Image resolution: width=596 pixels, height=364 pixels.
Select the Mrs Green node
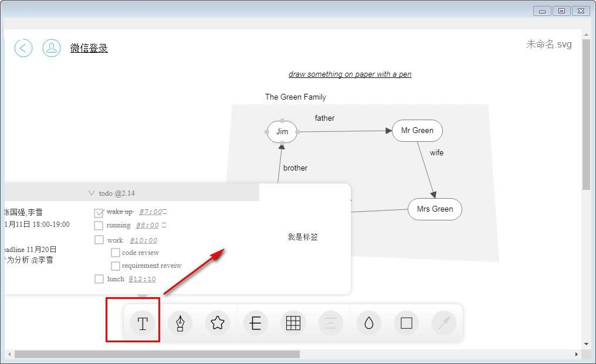point(435,209)
